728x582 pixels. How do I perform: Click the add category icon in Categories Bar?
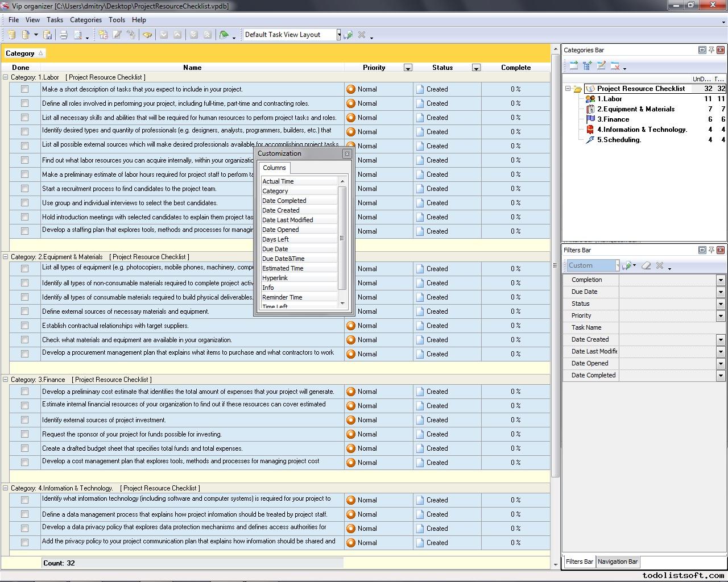click(573, 66)
